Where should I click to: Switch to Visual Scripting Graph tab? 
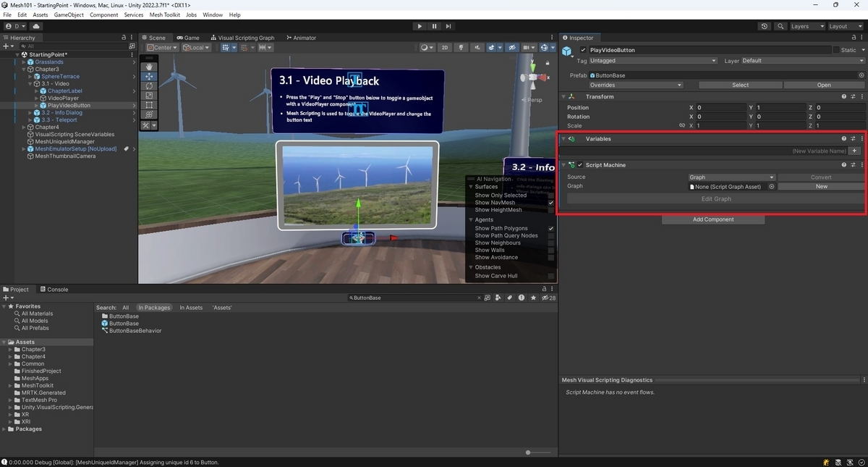(x=242, y=38)
